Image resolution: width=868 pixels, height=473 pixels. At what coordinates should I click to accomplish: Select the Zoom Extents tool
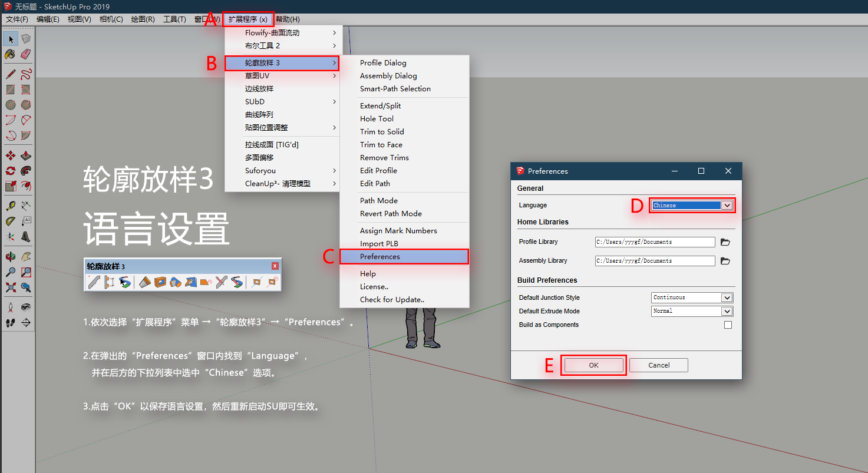pos(11,287)
